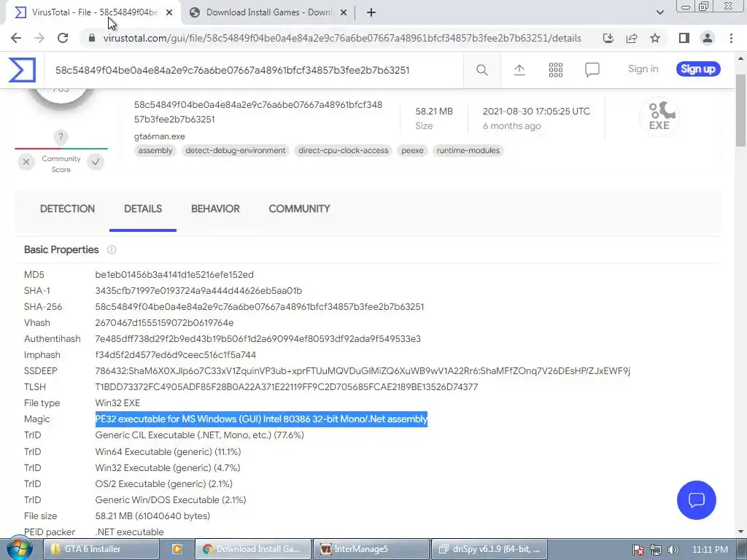747x560 pixels.
Task: Close the Download Install Games tab
Action: (344, 12)
